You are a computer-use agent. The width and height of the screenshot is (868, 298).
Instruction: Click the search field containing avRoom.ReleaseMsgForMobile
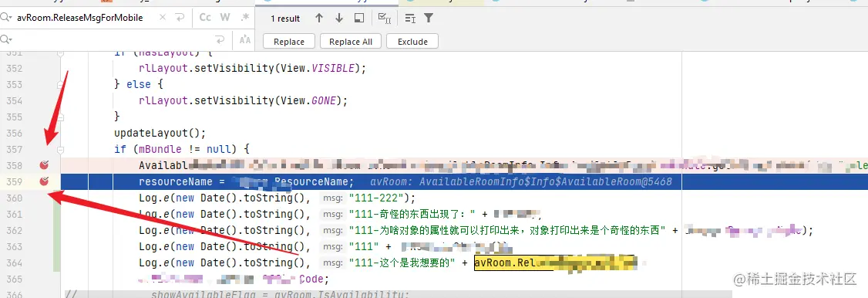click(x=79, y=18)
